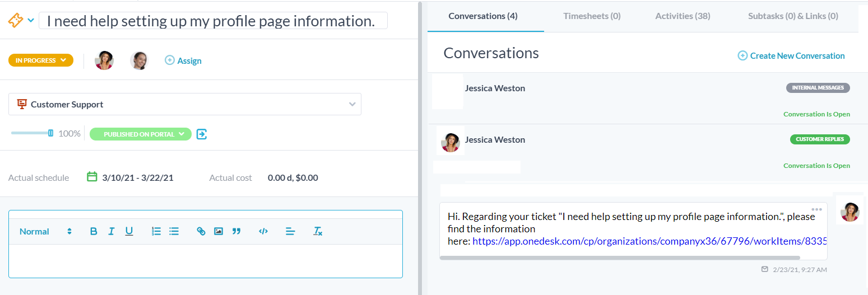
Task: Open the IN PROGRESS status dropdown
Action: pyautogui.click(x=41, y=60)
